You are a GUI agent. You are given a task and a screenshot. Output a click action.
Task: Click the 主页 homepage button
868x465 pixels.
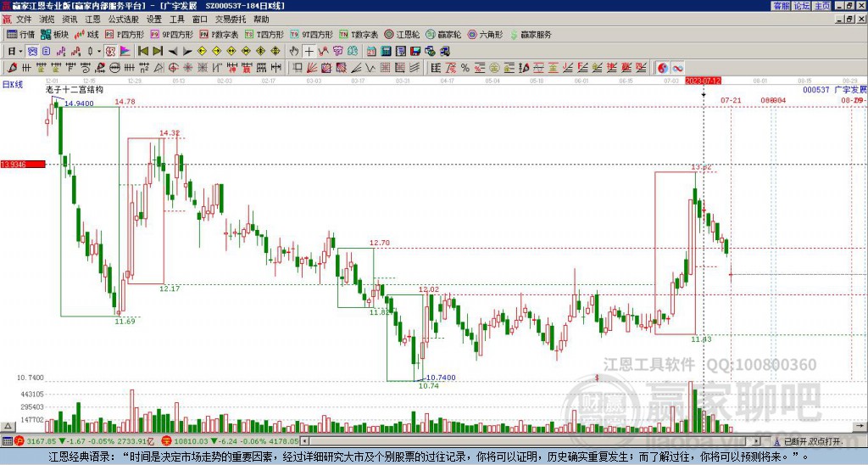[821, 6]
